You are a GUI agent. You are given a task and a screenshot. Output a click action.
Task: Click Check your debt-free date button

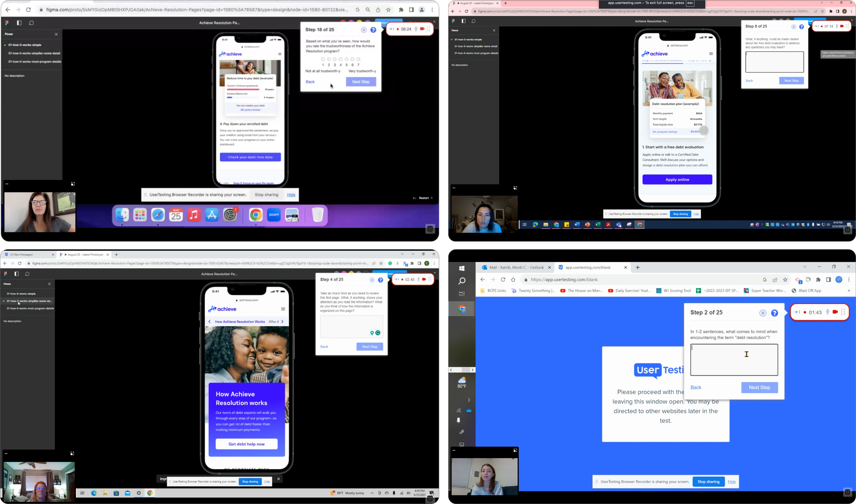coord(250,157)
